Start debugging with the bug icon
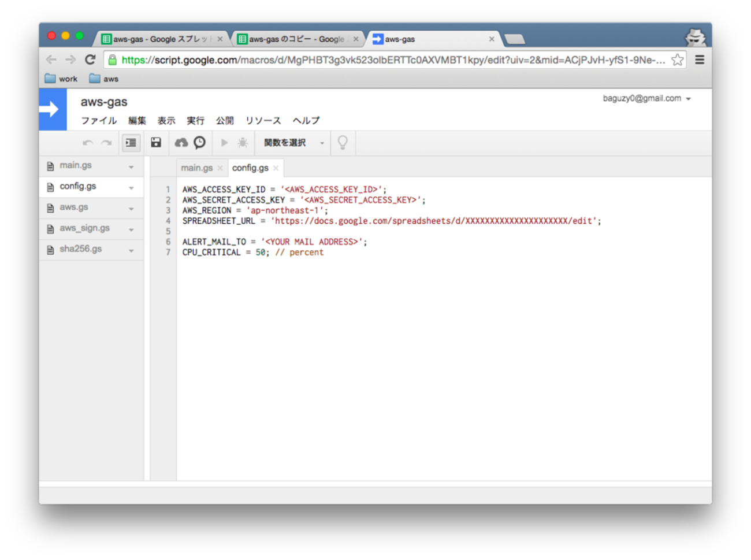This screenshot has width=751, height=560. (243, 143)
